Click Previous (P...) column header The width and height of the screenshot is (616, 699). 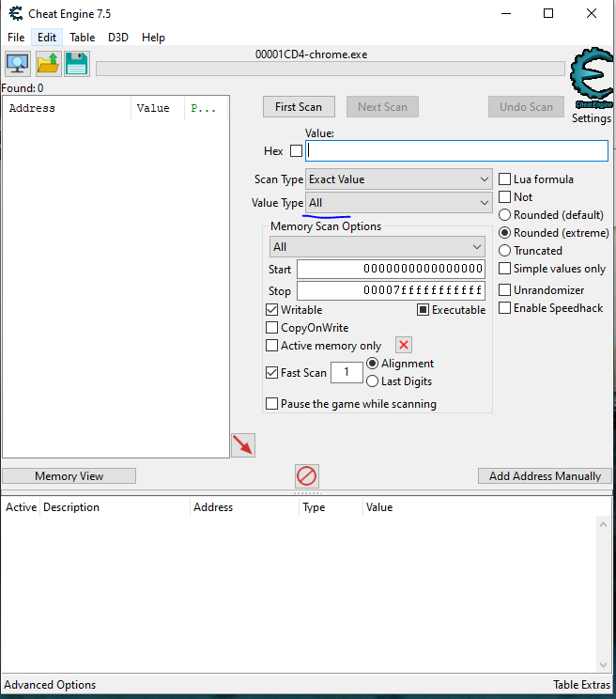click(207, 108)
